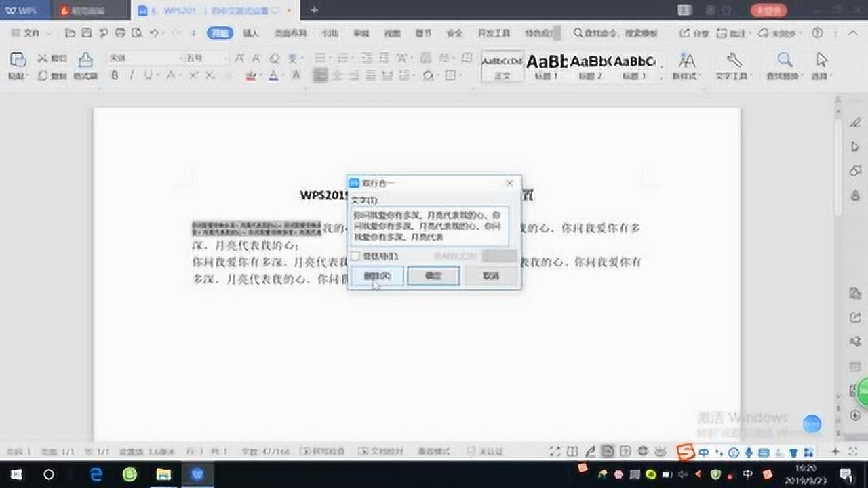Add a new document tab with plus
Viewport: 868px width, 488px height.
(x=314, y=9)
